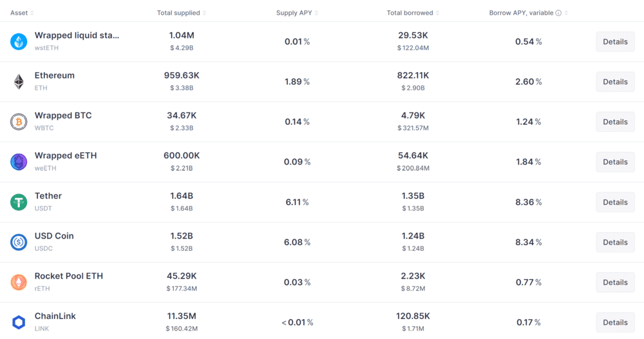View Details for Wrapped BTC
Viewport: 644px width, 339px height.
615,122
